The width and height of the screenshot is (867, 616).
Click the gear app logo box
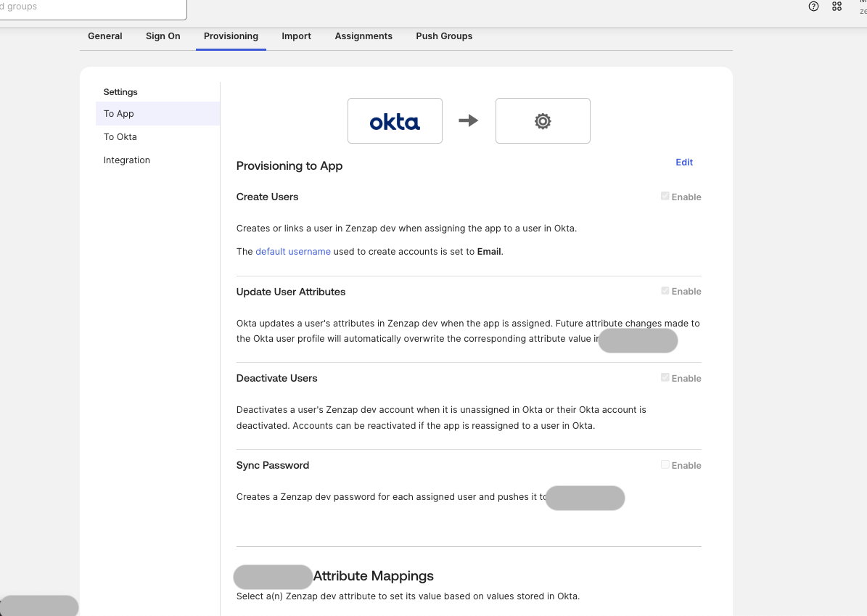pos(543,120)
